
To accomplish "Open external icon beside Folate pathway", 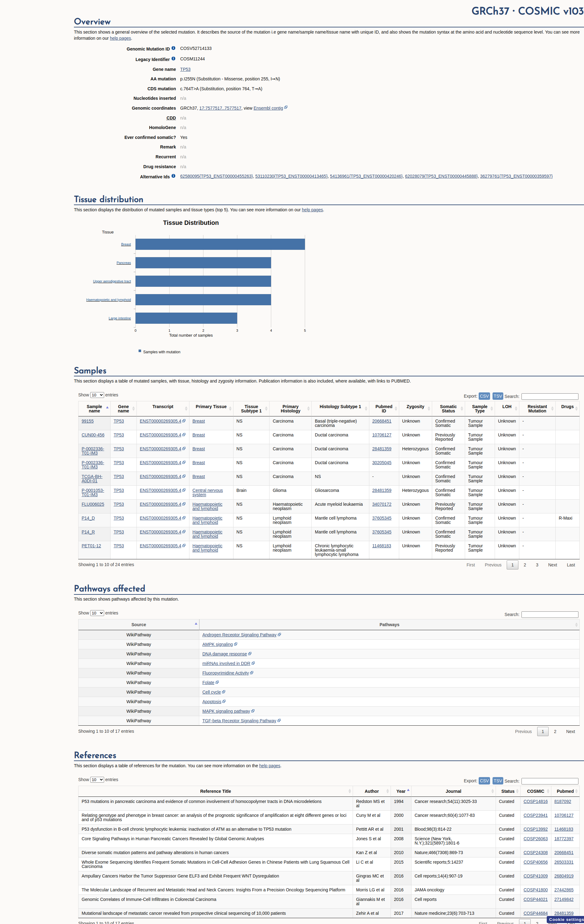I will pyautogui.click(x=217, y=682).
